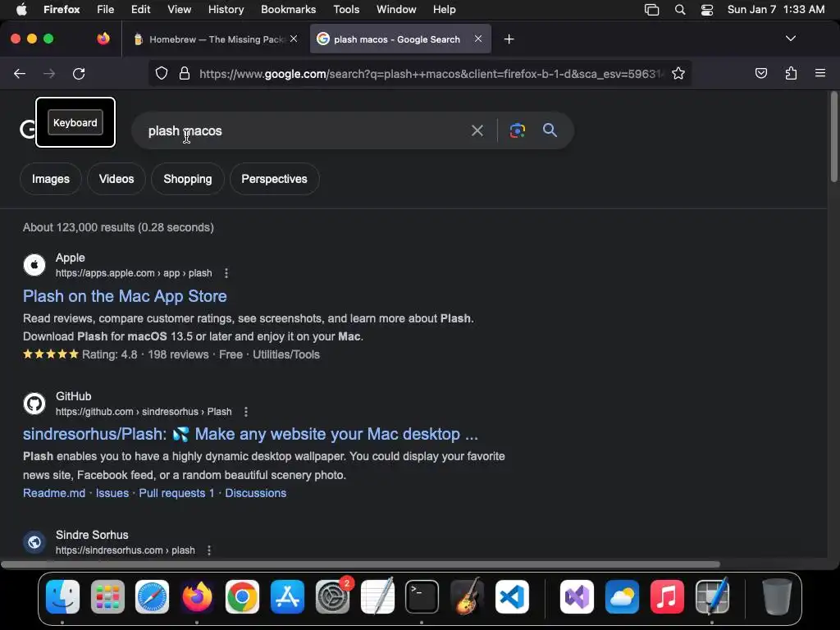Click the site security padlock icon
This screenshot has height=630, width=840.
(185, 73)
